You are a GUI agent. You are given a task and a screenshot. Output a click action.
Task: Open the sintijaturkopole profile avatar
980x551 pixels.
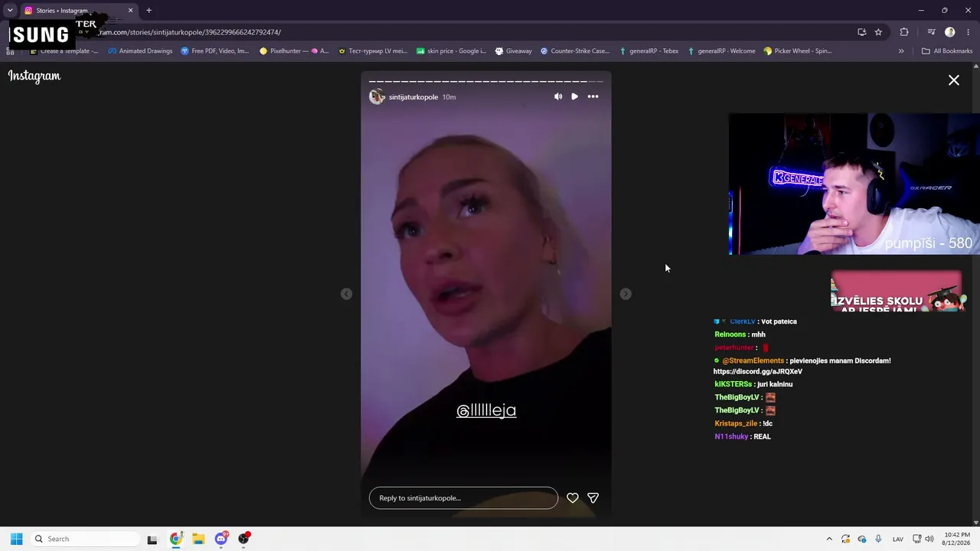377,96
